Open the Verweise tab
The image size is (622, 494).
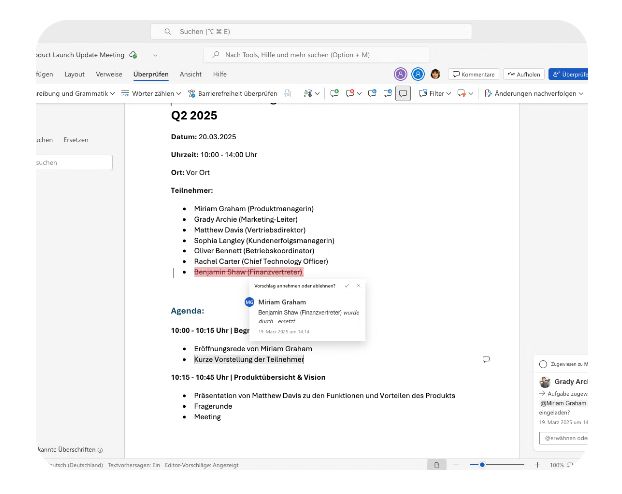109,74
